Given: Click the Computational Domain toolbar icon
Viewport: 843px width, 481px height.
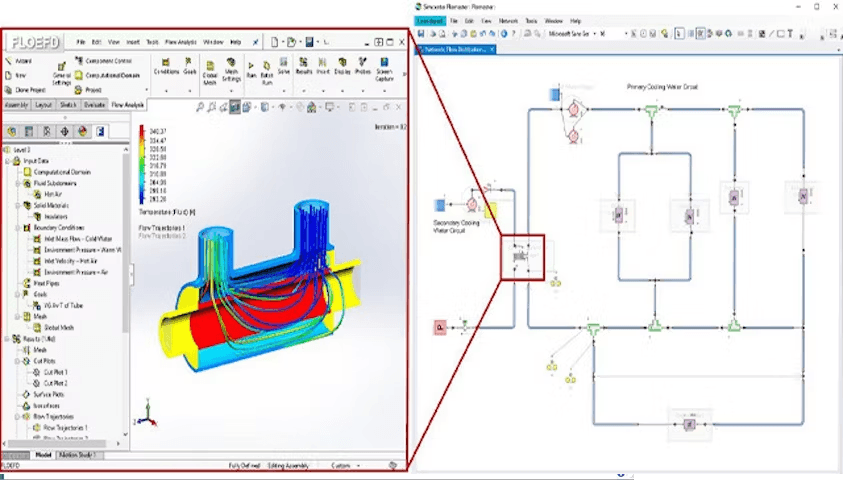Looking at the screenshot, I should (108, 75).
